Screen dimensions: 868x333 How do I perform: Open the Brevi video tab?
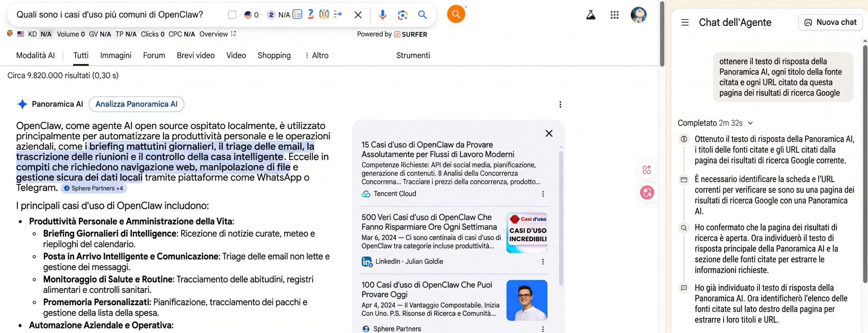click(196, 56)
